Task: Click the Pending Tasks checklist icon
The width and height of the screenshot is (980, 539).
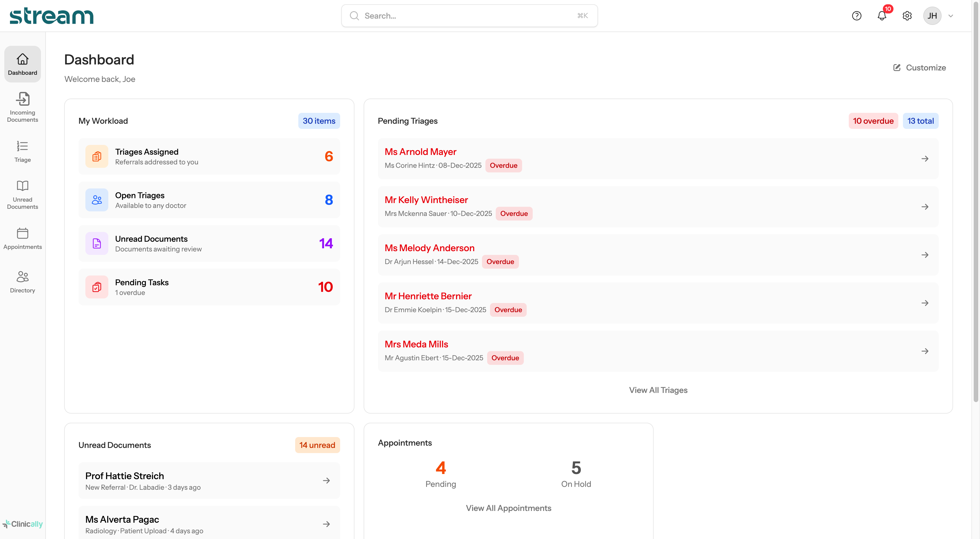Action: click(x=97, y=287)
